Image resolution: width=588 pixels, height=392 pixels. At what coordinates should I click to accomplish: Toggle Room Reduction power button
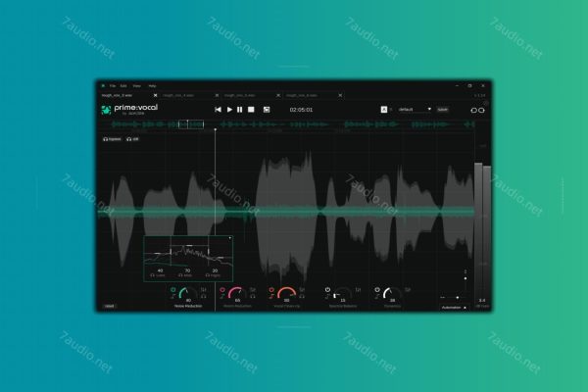222,290
